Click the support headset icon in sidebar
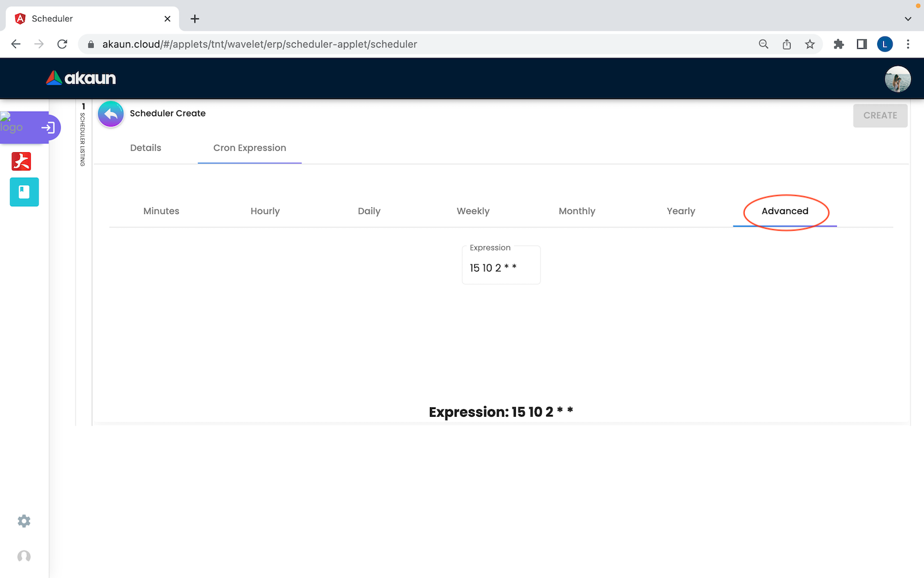924x578 pixels. pyautogui.click(x=24, y=556)
